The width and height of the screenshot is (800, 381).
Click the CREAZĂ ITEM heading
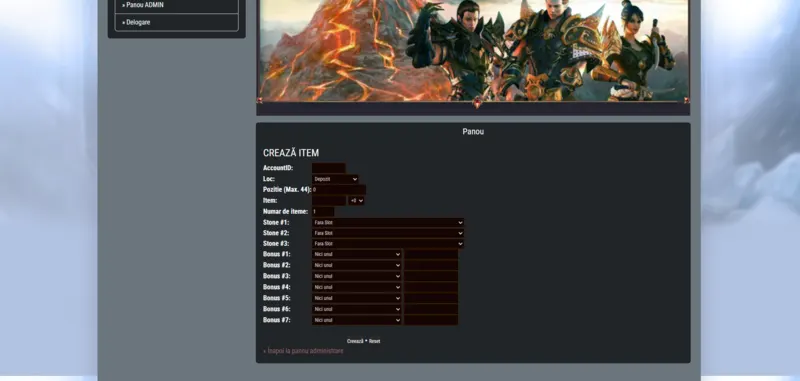(x=291, y=153)
